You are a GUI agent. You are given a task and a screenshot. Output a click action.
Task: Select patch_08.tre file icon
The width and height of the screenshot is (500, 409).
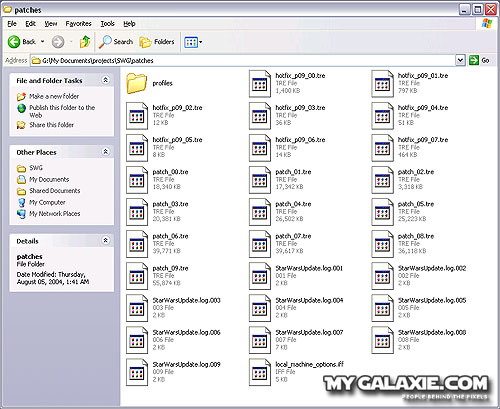click(x=382, y=244)
